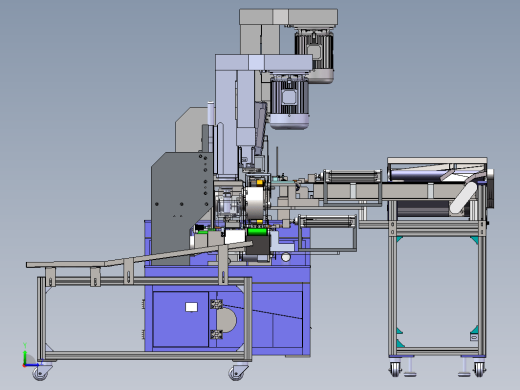Select the top gray horizontal housing above the motors
This screenshot has width=520, height=390.
pos(288,17)
